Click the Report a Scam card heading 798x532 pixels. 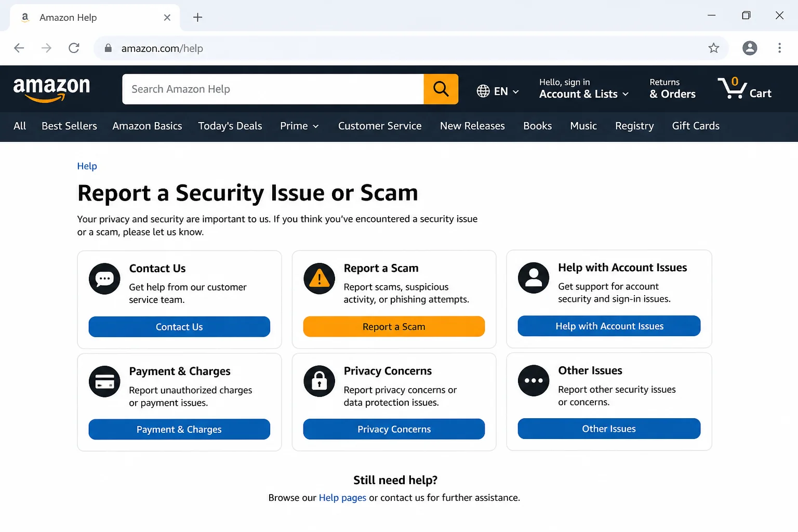(x=381, y=268)
